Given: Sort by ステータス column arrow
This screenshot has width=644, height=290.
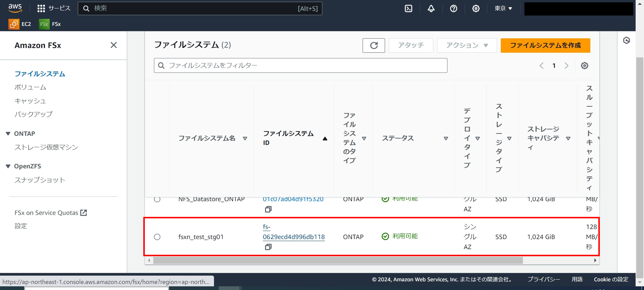Looking at the screenshot, I should coord(446,138).
